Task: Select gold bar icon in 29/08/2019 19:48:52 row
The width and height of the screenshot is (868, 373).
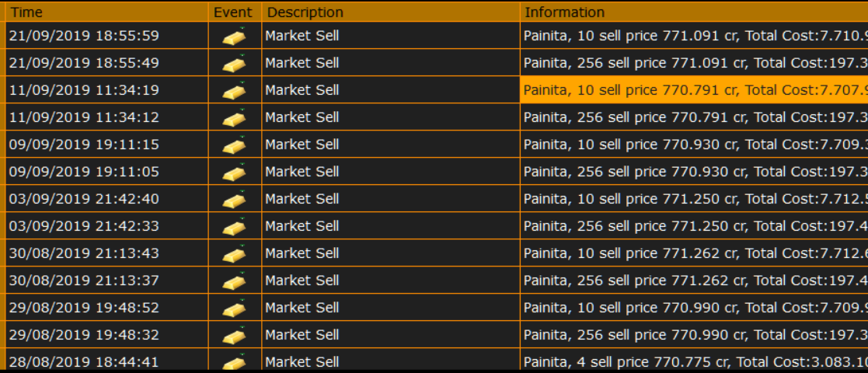Action: click(x=234, y=308)
